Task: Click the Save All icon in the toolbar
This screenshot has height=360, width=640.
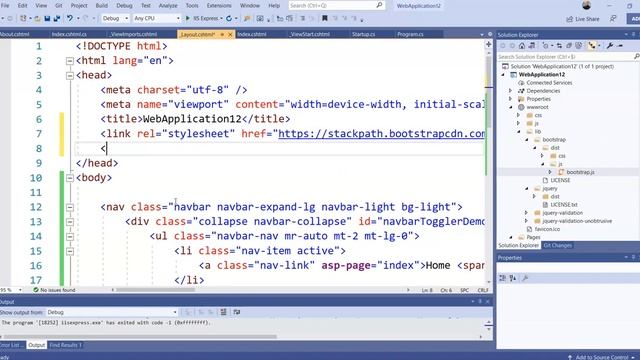Action: 57,18
